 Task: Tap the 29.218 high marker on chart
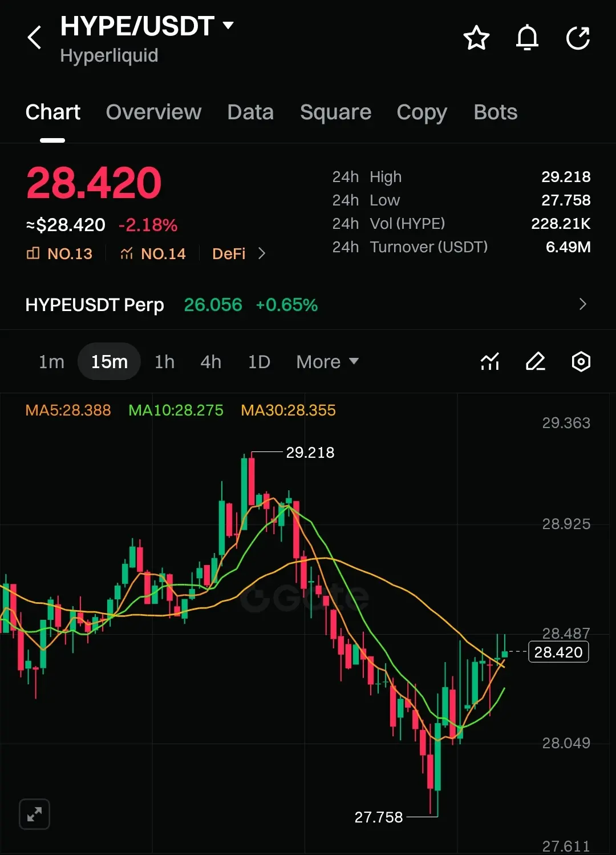tap(310, 453)
